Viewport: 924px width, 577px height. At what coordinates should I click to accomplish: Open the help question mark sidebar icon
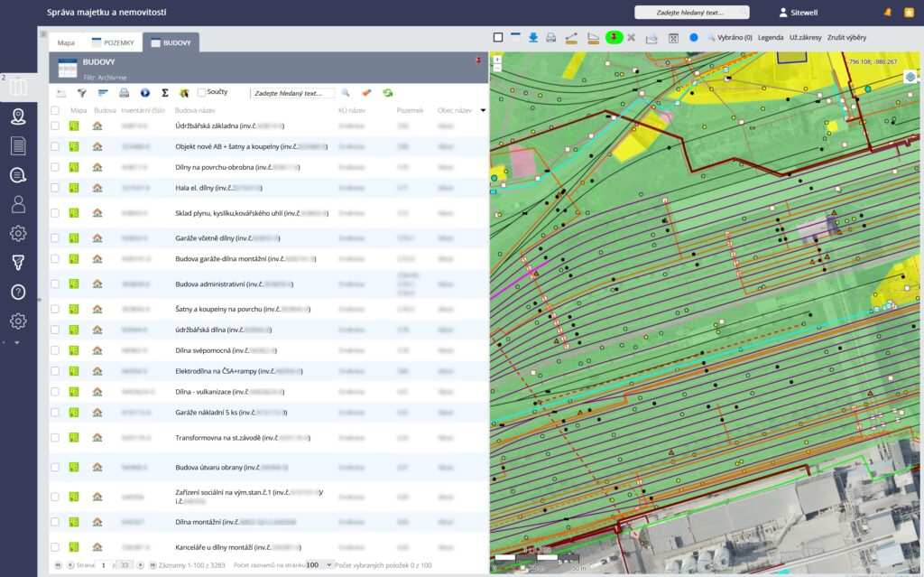[18, 292]
